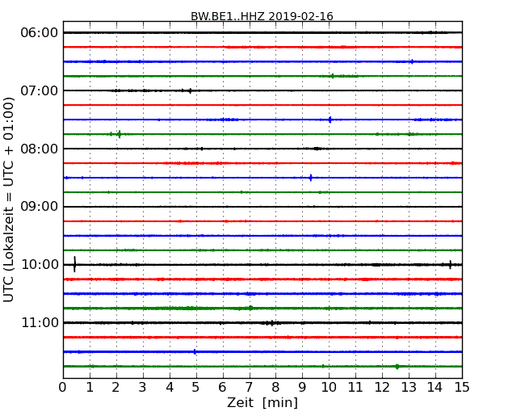
Task: Click the large spike at start of 10:00 trace
Action: pyautogui.click(x=74, y=264)
